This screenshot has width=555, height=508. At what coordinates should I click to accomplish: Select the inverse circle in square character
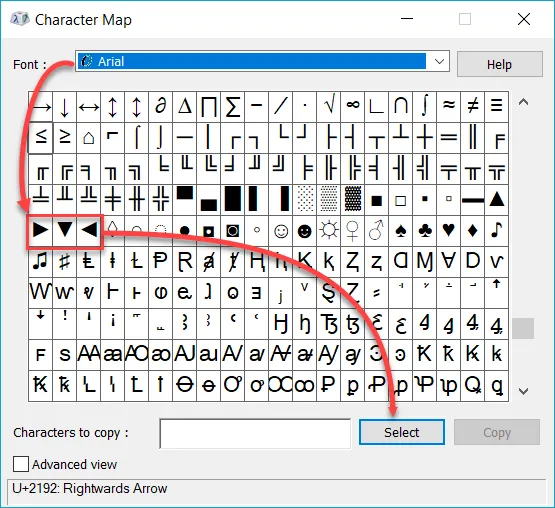point(232,231)
